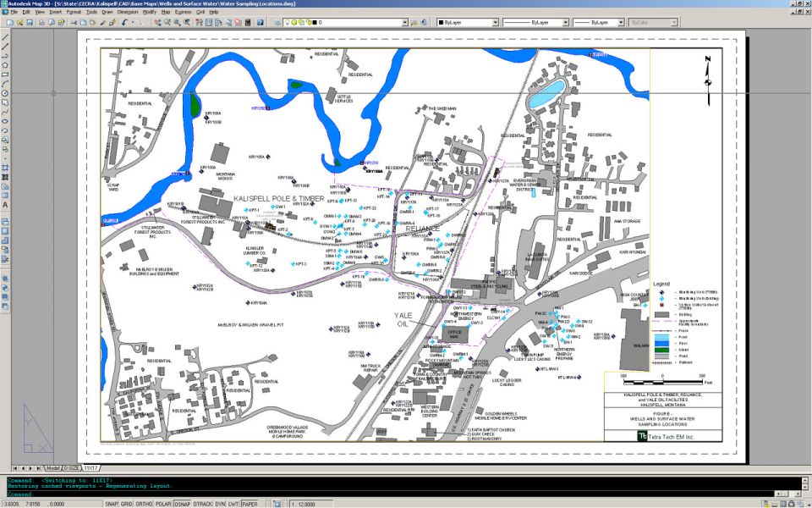Toggle PAPER space button
Image resolution: width=812 pixels, height=508 pixels.
click(250, 504)
